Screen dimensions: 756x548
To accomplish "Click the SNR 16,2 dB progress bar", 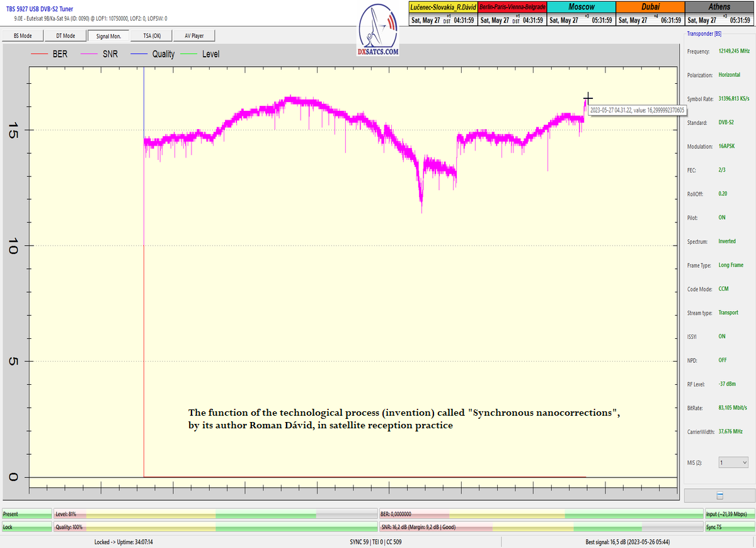I will (x=541, y=527).
